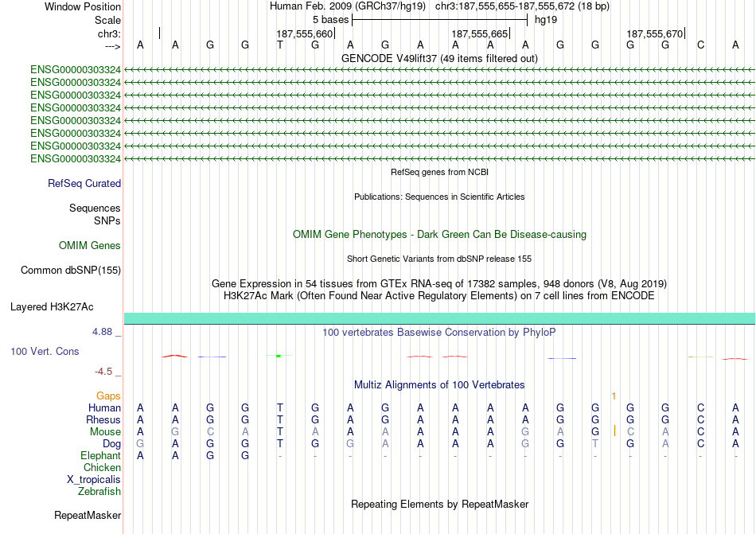Viewport: 756px width, 534px height.
Task: Click the X_tropicalis alignment row label
Action: coord(94,480)
